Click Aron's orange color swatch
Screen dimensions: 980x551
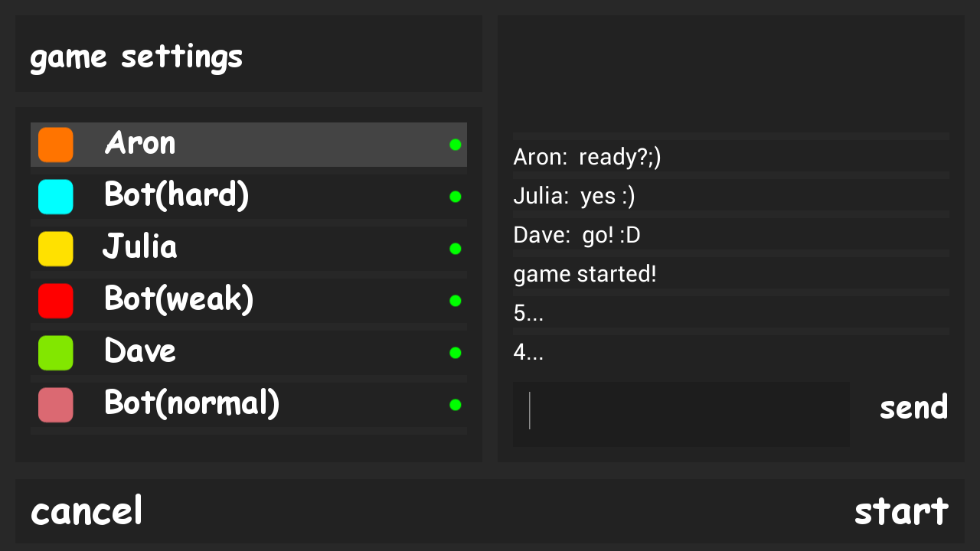(56, 145)
